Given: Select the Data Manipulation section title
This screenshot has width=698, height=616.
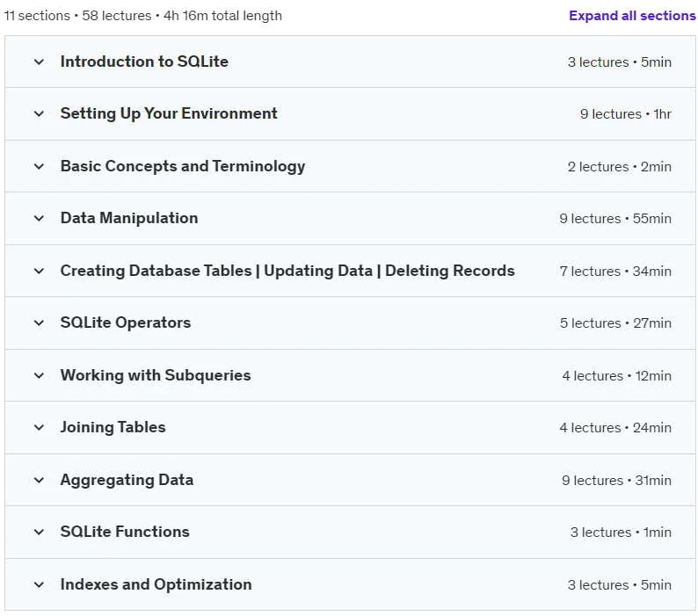Looking at the screenshot, I should click(x=129, y=218).
